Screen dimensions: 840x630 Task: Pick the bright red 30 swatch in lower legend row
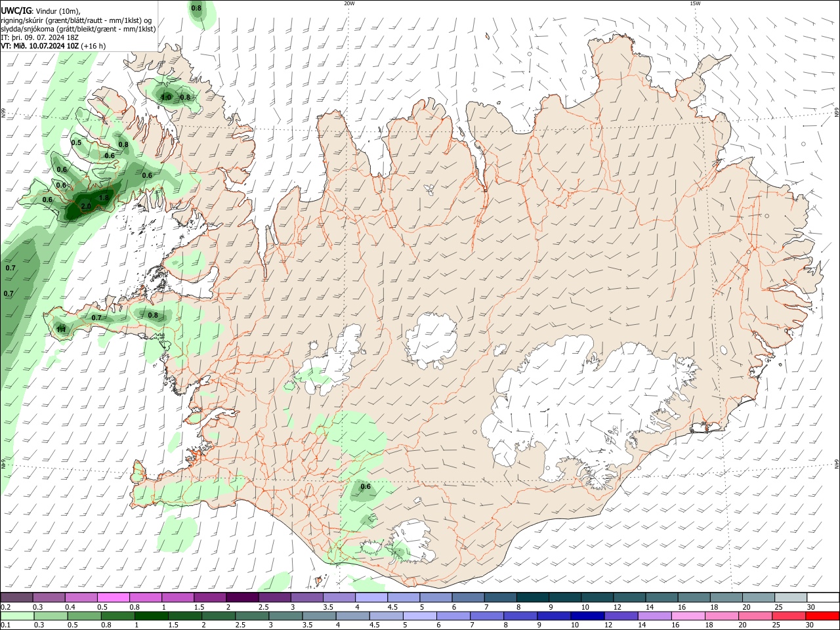point(823,616)
